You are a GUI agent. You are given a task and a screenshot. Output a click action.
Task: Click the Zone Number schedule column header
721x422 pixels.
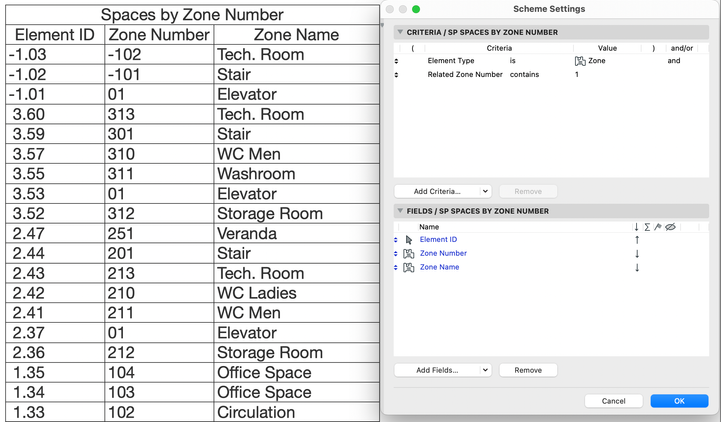159,34
